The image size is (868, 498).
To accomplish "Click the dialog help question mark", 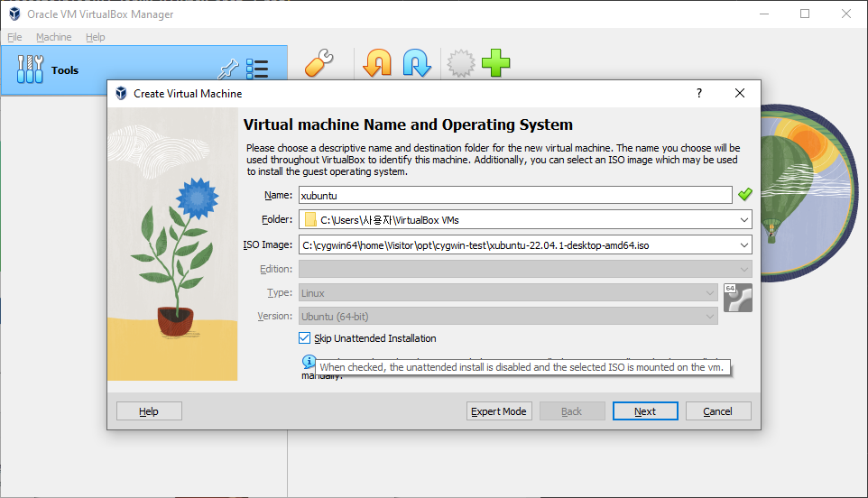I will pyautogui.click(x=699, y=93).
